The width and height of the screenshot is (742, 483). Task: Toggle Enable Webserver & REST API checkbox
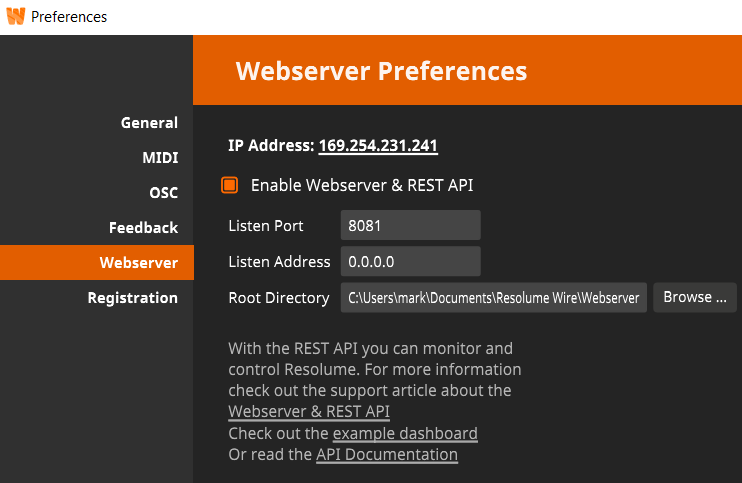point(230,185)
